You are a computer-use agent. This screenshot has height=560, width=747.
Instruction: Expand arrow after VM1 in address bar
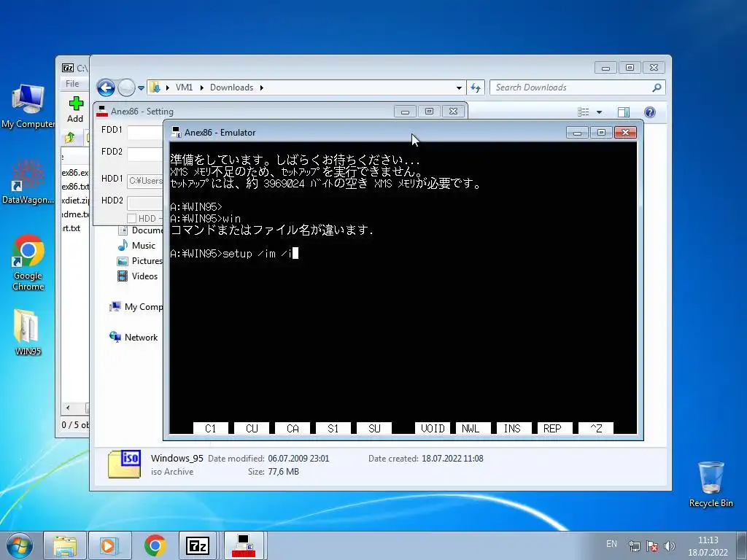pyautogui.click(x=202, y=87)
